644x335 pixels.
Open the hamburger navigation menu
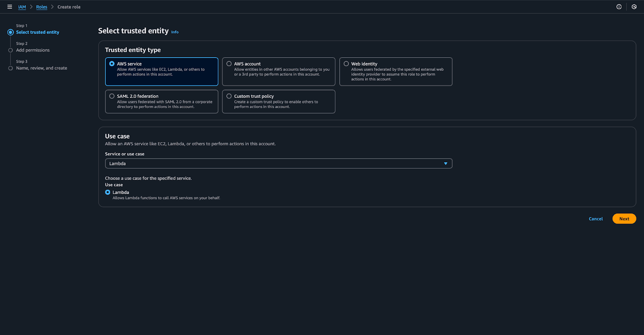(x=10, y=7)
